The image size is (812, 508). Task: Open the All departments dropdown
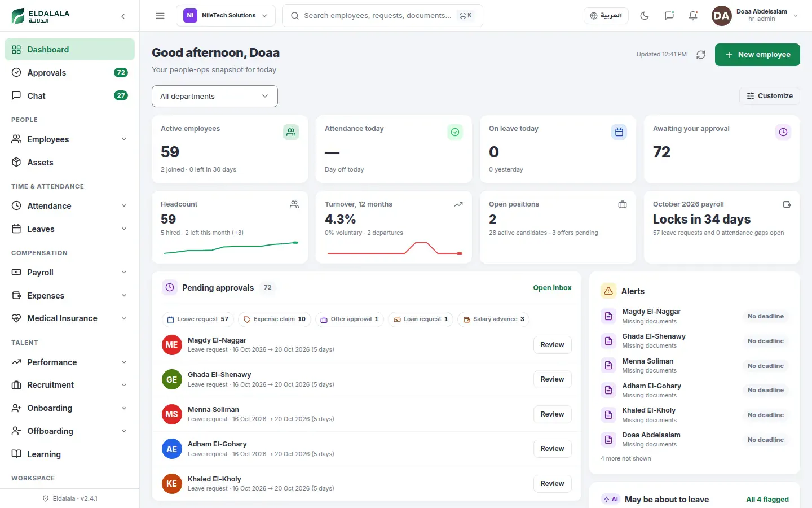point(215,96)
